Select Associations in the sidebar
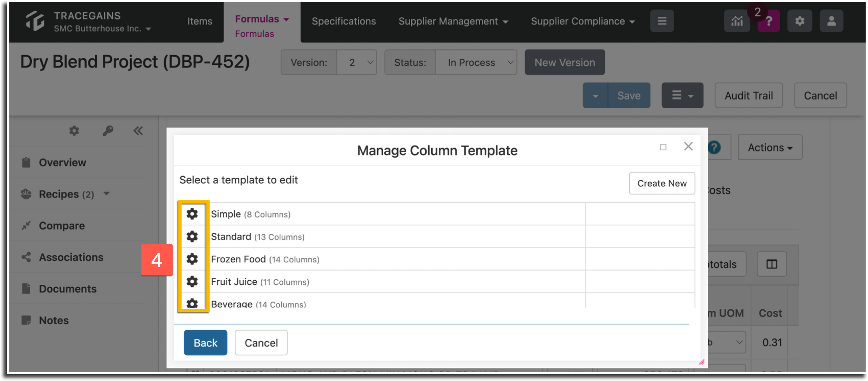The height and width of the screenshot is (381, 868). point(71,257)
